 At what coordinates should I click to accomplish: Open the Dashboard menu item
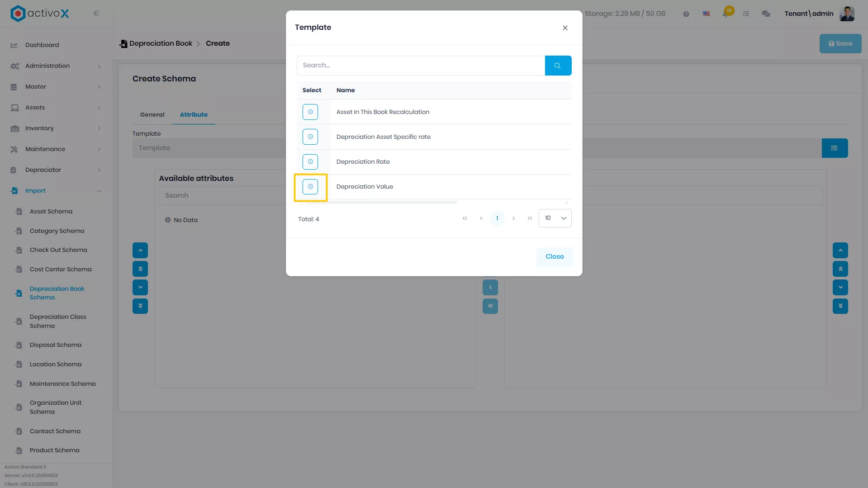point(42,45)
